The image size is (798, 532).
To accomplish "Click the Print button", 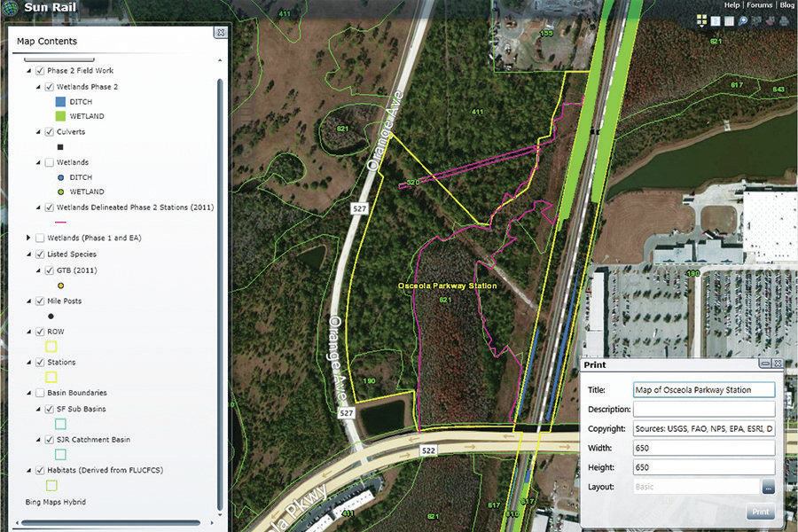I will tap(760, 512).
